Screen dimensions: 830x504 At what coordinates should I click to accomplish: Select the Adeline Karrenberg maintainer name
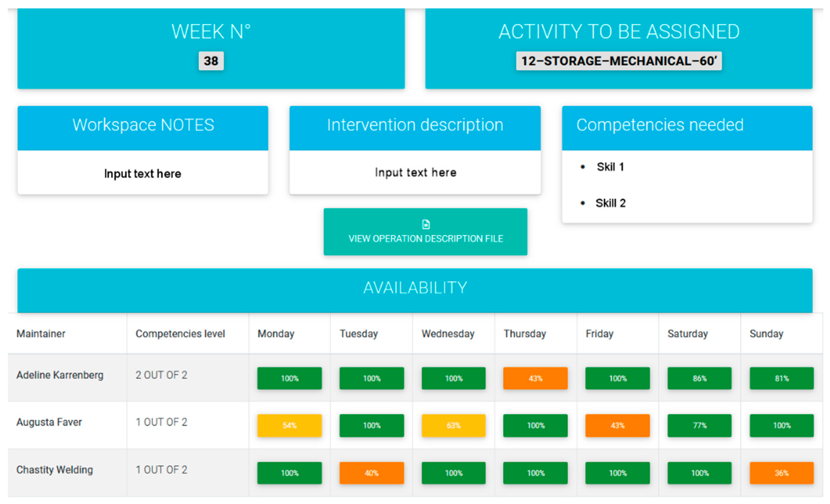tap(60, 375)
